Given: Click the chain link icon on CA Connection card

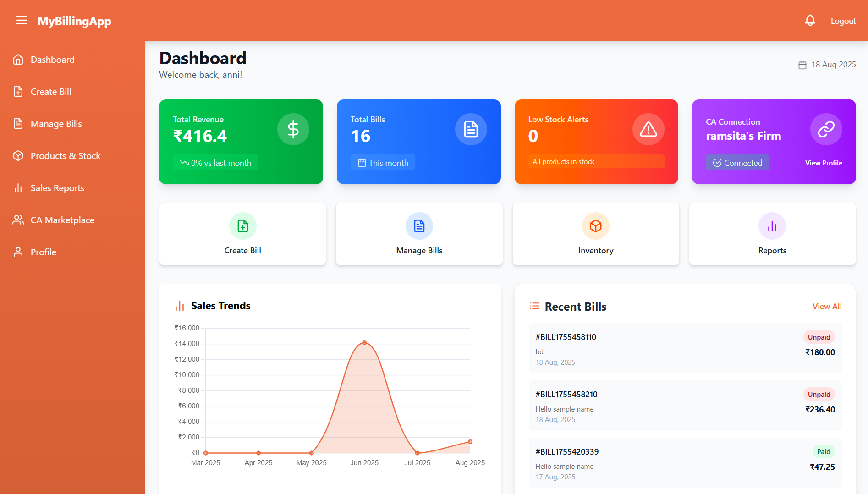Looking at the screenshot, I should [825, 129].
